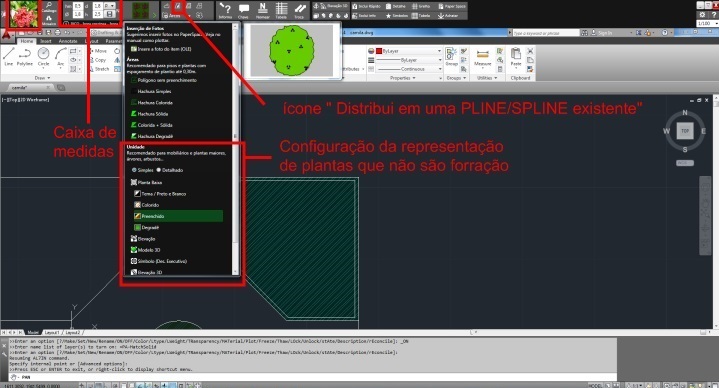Open the Tabela grid tool
The height and width of the screenshot is (388, 719).
click(x=282, y=11)
